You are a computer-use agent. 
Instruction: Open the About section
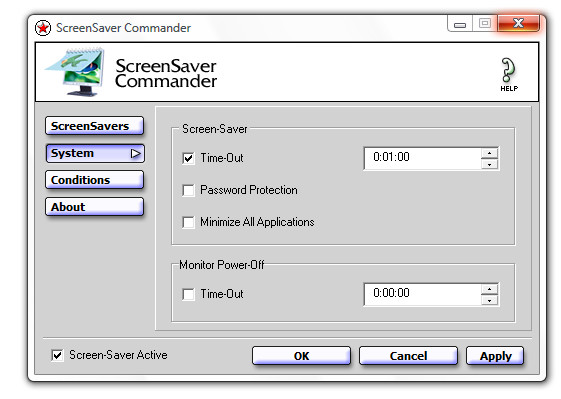click(x=95, y=207)
